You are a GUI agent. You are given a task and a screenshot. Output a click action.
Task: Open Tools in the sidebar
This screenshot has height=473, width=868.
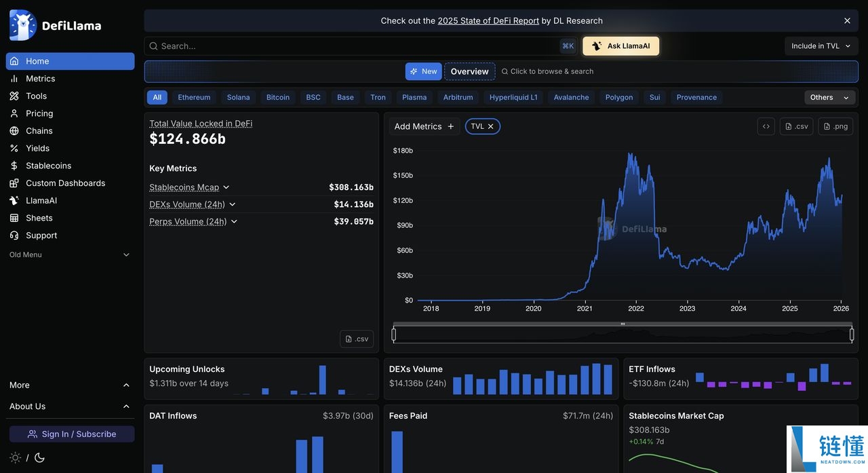pos(71,96)
